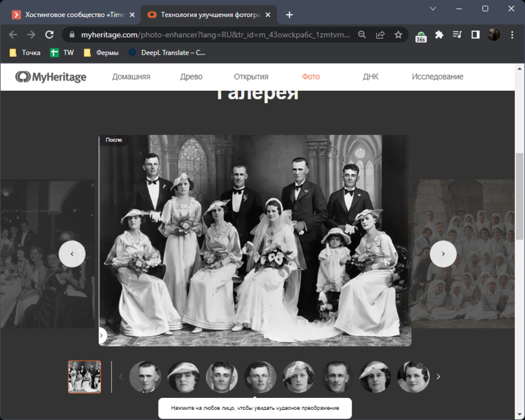Click the lock site info icon
This screenshot has height=420, width=525.
[x=72, y=35]
